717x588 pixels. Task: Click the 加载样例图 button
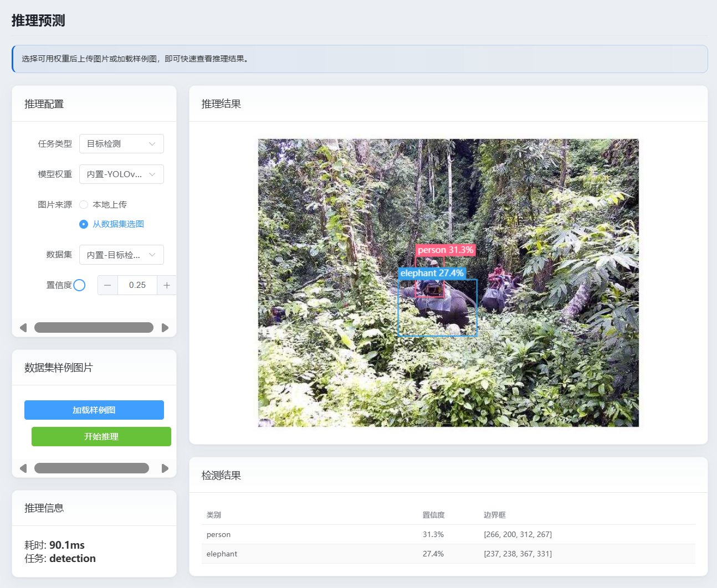(x=94, y=410)
